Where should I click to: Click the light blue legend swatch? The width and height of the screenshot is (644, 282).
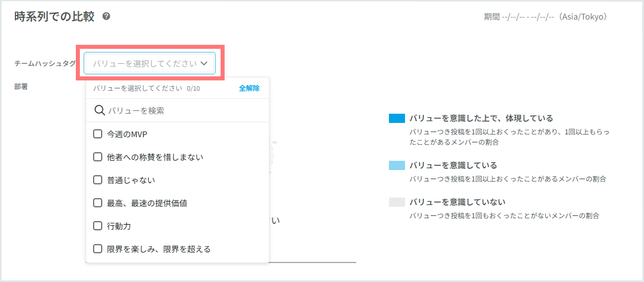(x=397, y=165)
